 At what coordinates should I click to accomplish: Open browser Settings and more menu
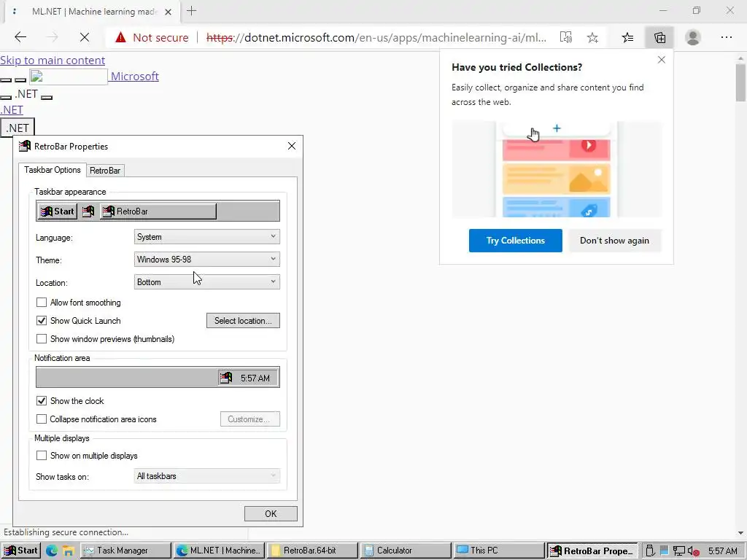coord(726,37)
